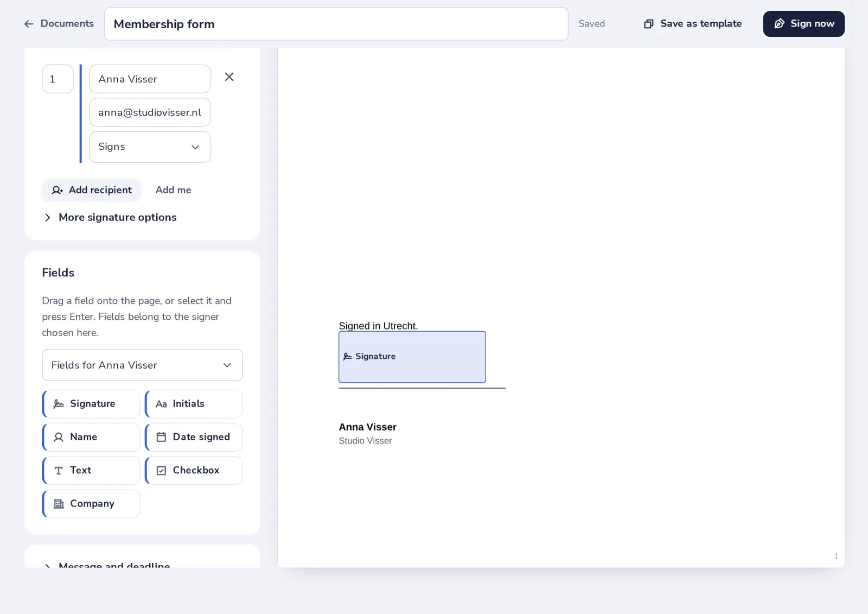This screenshot has width=868, height=614.
Task: Remove recipient Anna Visser
Action: coord(229,77)
